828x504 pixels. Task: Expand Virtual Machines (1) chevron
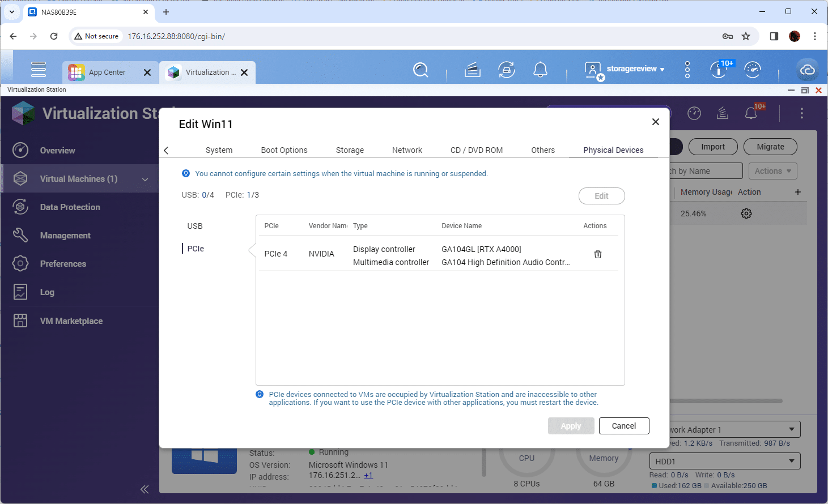145,179
